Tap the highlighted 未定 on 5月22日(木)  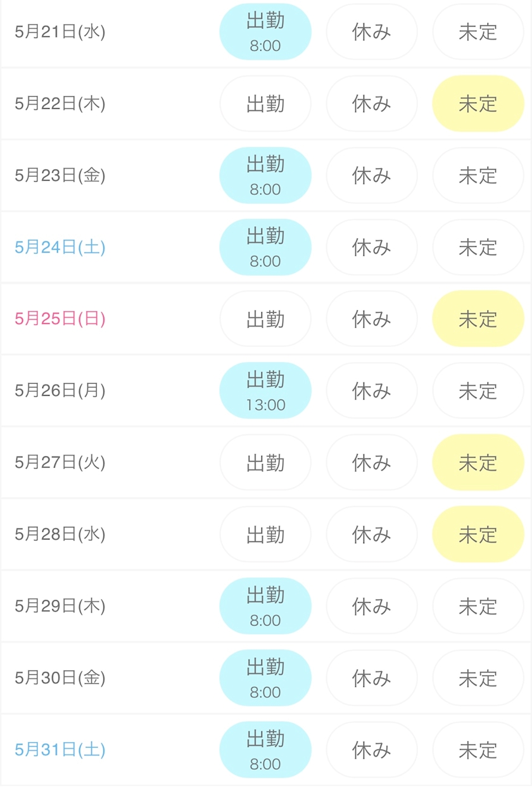(478, 104)
